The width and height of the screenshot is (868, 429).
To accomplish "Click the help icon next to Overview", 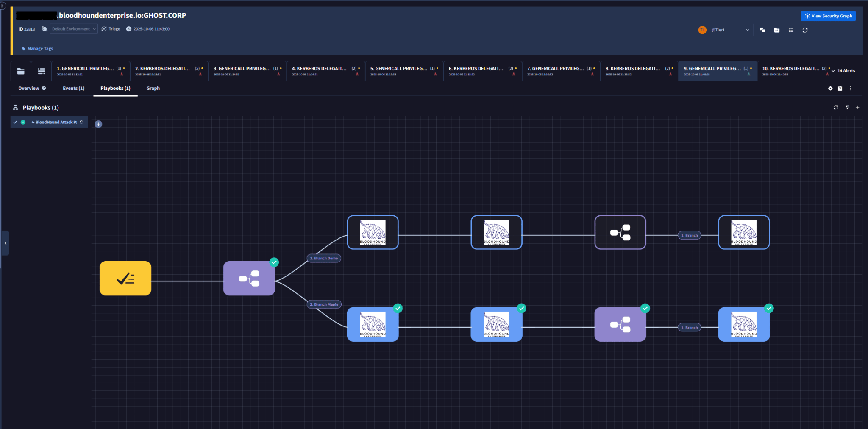I will [44, 88].
